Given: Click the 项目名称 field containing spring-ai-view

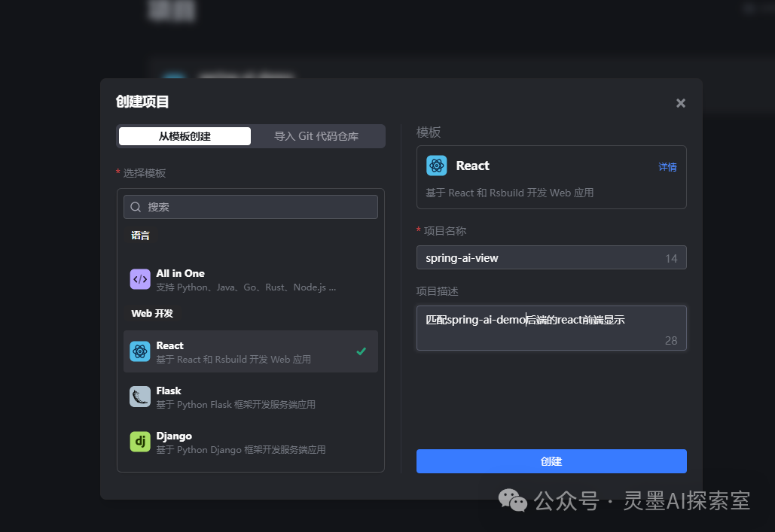Looking at the screenshot, I should click(x=551, y=257).
